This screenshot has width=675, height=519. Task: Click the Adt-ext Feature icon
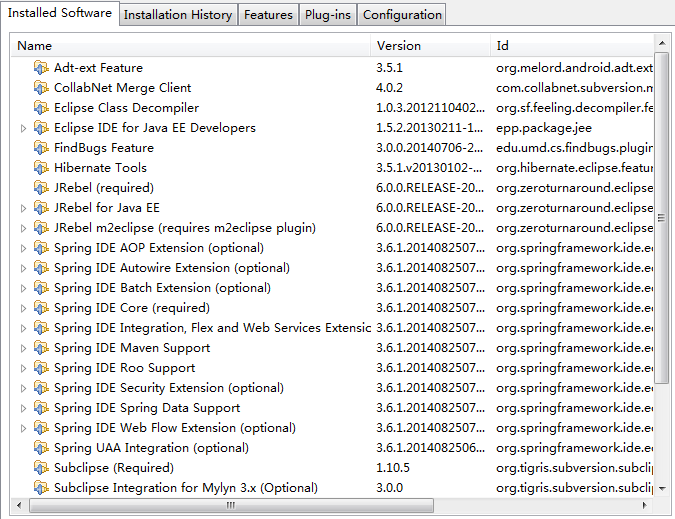click(x=41, y=68)
